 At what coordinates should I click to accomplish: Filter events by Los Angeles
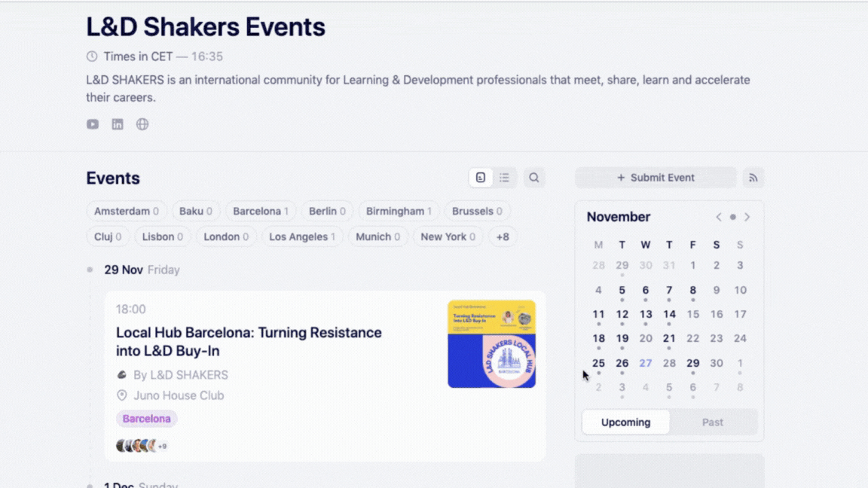tap(302, 236)
